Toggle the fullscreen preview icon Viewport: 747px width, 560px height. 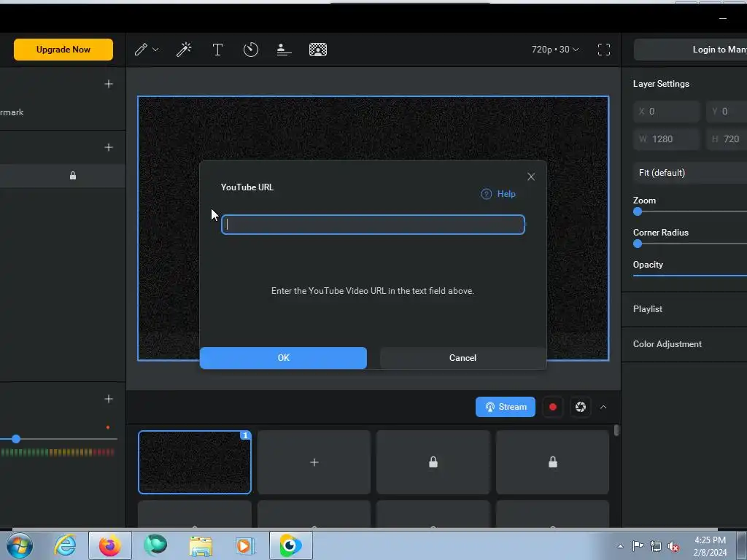604,50
